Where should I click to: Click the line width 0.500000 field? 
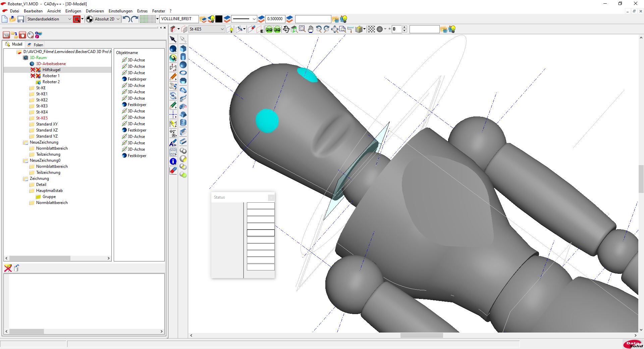[275, 19]
